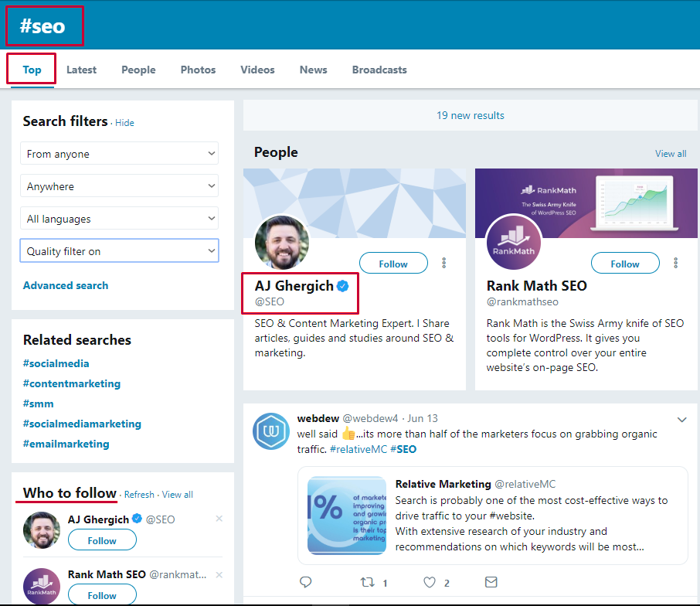Click #SEO hashtag in webdew tweet
The image size is (700, 606).
(403, 449)
